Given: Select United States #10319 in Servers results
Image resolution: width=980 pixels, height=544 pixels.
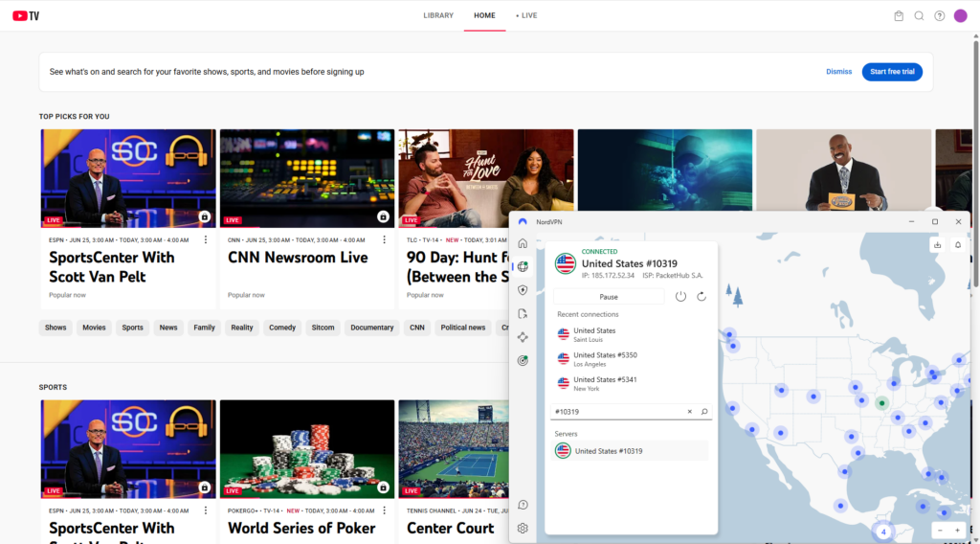Looking at the screenshot, I should pyautogui.click(x=630, y=451).
